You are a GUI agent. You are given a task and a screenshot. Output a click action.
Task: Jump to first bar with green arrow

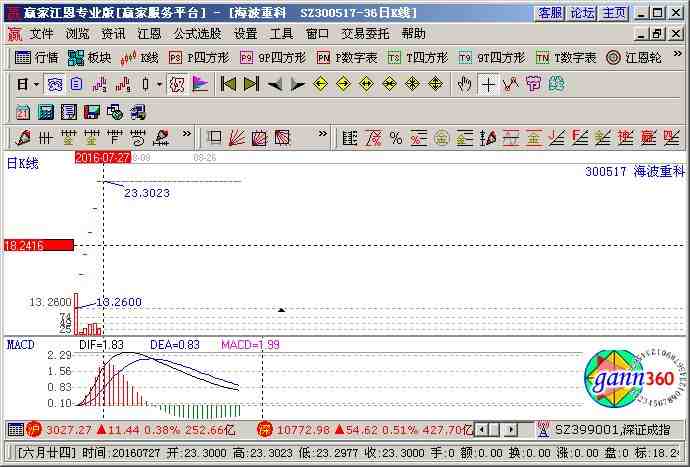pos(228,84)
